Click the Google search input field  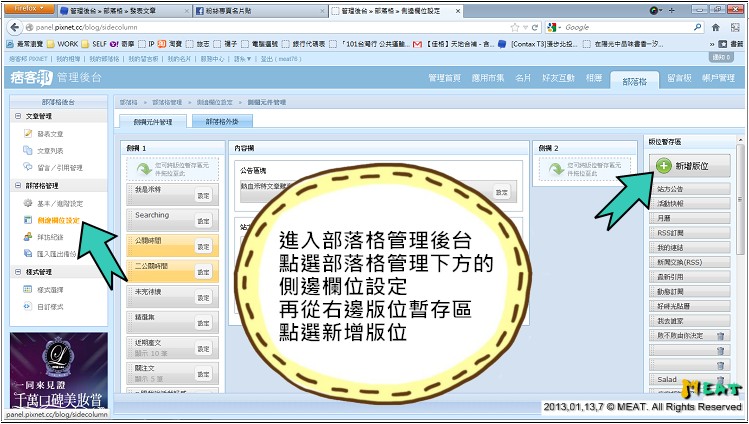(628, 27)
